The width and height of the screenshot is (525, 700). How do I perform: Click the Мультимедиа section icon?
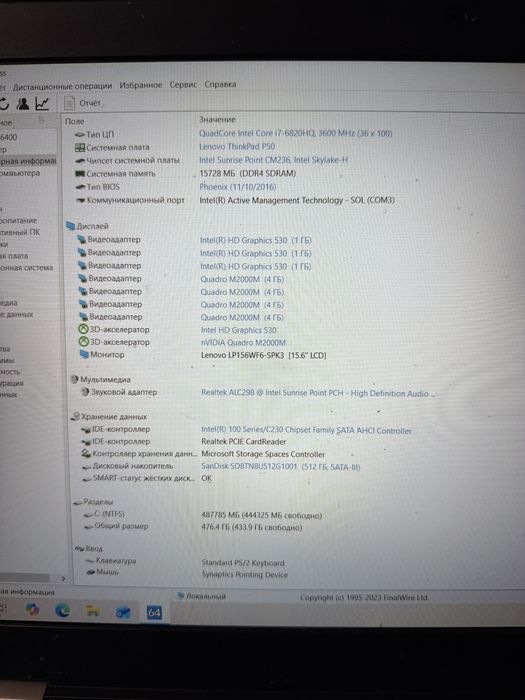(x=75, y=379)
